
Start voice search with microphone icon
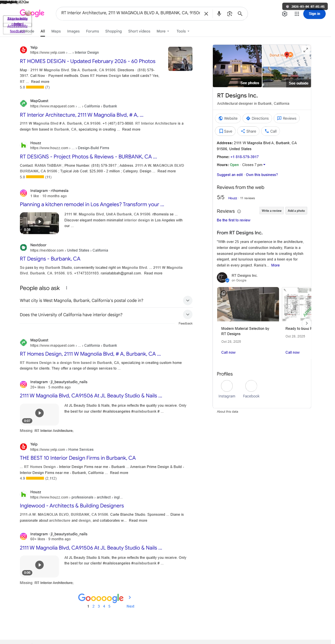tap(219, 14)
